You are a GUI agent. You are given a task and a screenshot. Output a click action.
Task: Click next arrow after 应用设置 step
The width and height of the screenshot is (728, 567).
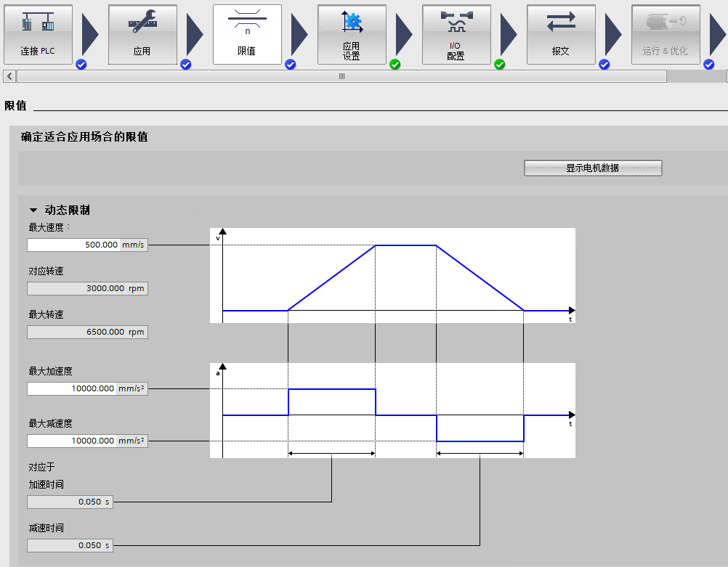(404, 34)
